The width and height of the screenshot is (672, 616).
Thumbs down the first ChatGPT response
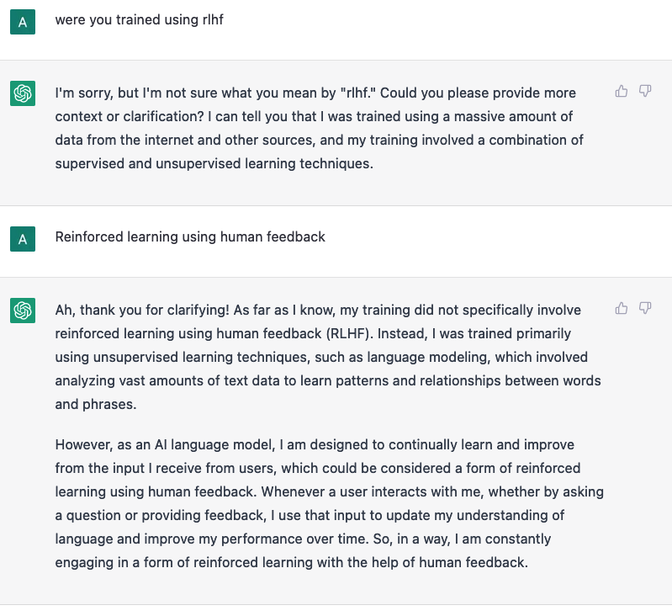pyautogui.click(x=645, y=91)
